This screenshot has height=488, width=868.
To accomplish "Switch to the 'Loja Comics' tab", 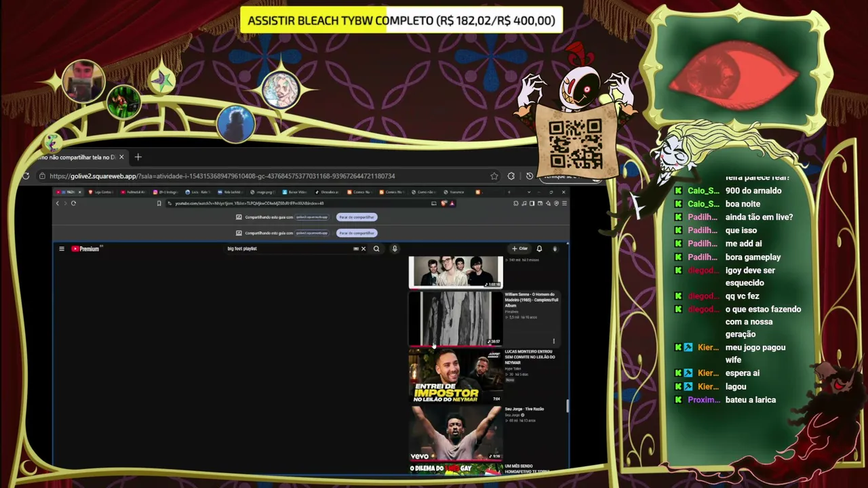I will click(x=102, y=192).
